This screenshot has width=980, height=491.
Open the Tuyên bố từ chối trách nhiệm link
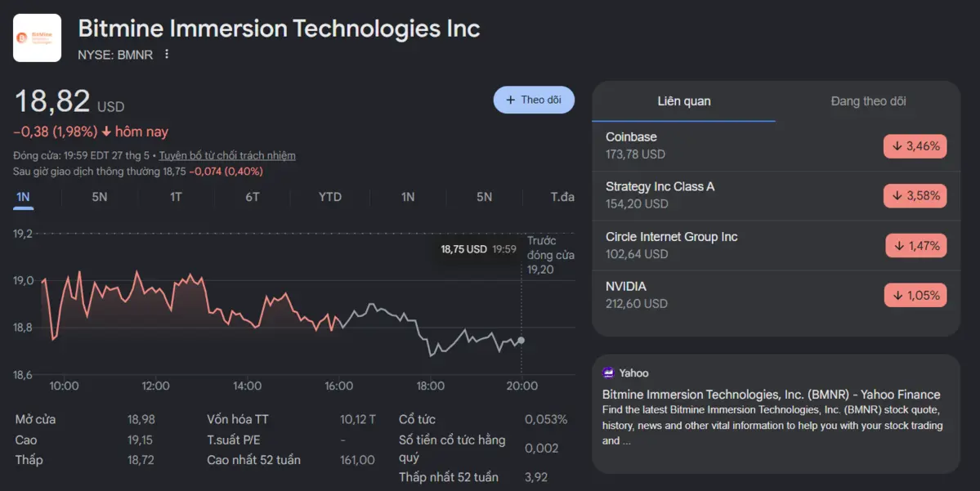pos(227,155)
